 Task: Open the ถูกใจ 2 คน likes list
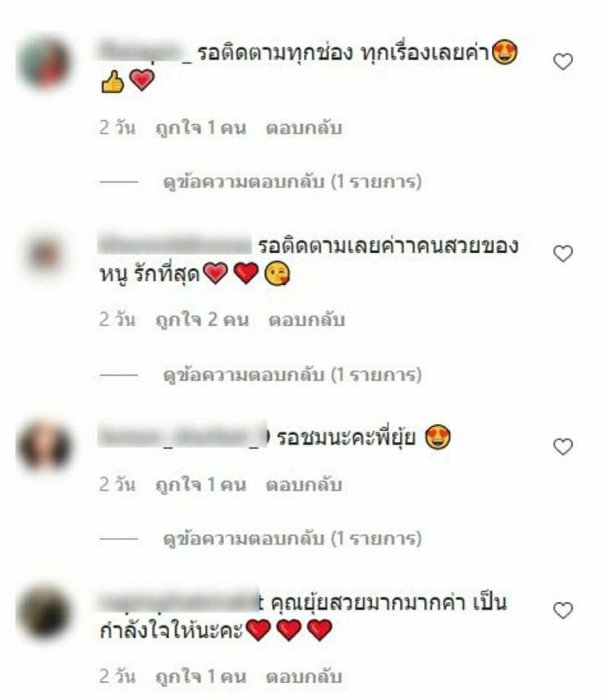coord(202,320)
